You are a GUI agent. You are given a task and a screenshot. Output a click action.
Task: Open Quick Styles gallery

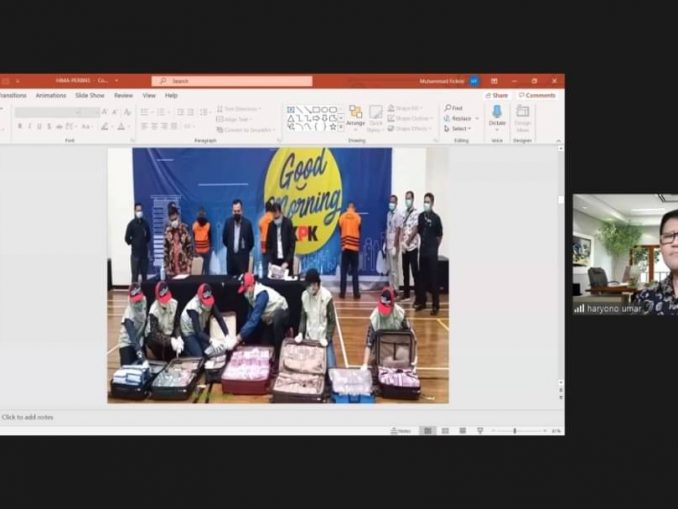375,118
